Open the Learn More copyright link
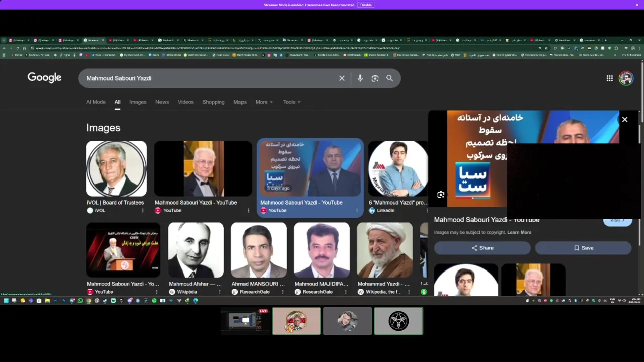The image size is (644, 362). tap(519, 232)
